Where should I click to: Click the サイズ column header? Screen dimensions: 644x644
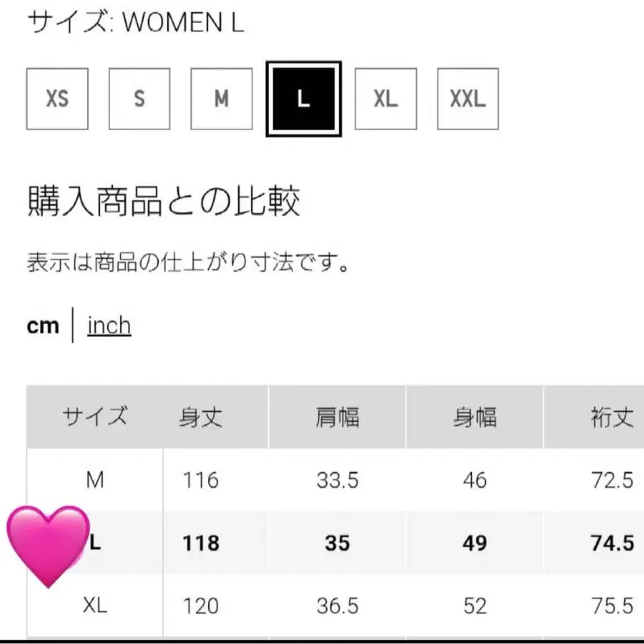point(96,416)
